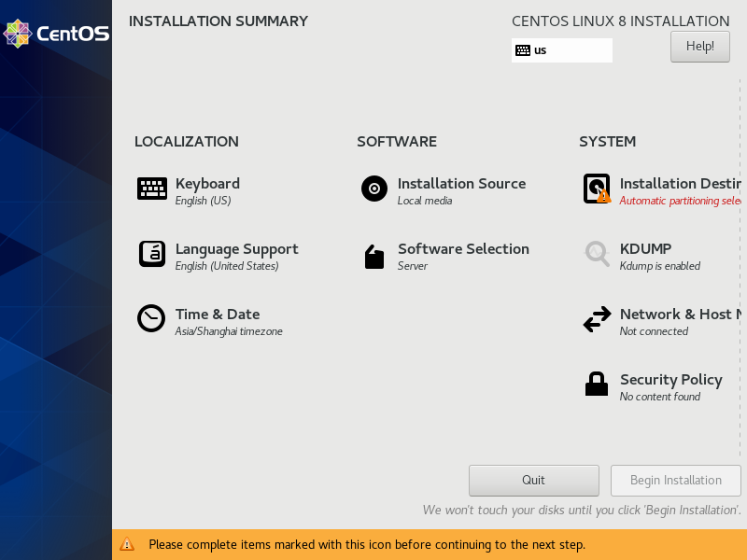The width and height of the screenshot is (747, 560).
Task: Click the Help! button
Action: point(699,46)
